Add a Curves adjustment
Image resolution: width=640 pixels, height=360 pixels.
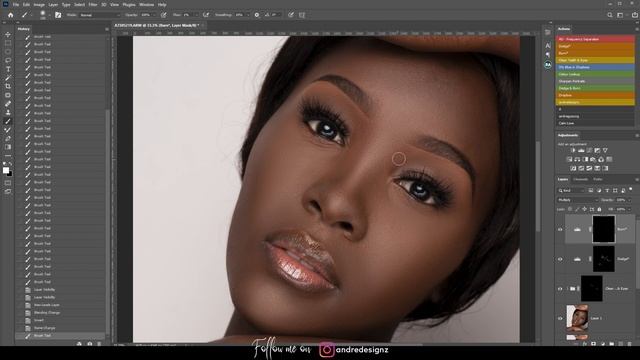pos(589,151)
